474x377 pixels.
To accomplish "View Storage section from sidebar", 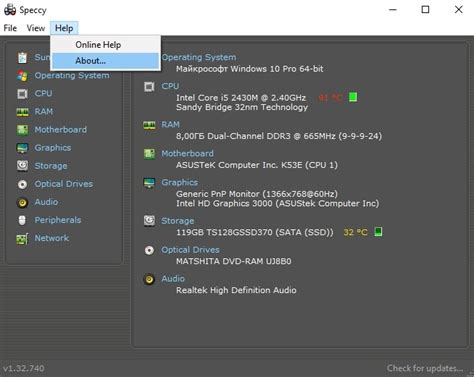I will (x=51, y=166).
